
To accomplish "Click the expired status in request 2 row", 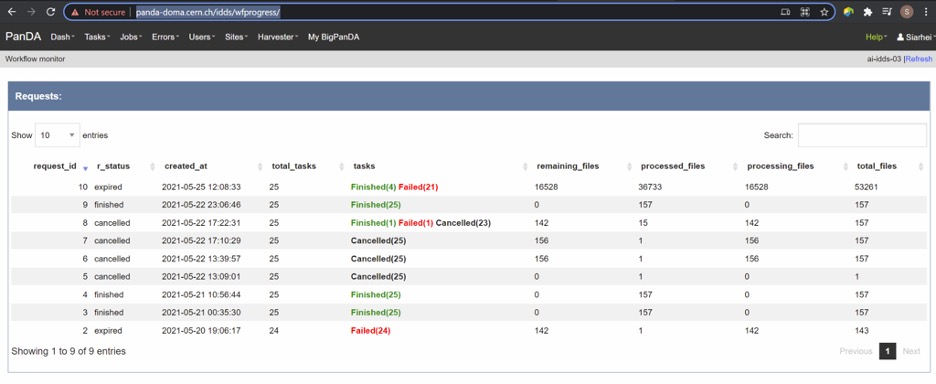I will [108, 330].
